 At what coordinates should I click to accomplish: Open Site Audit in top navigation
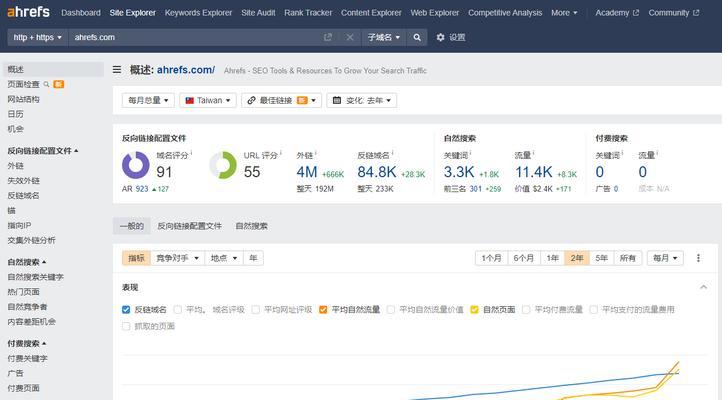(x=258, y=13)
